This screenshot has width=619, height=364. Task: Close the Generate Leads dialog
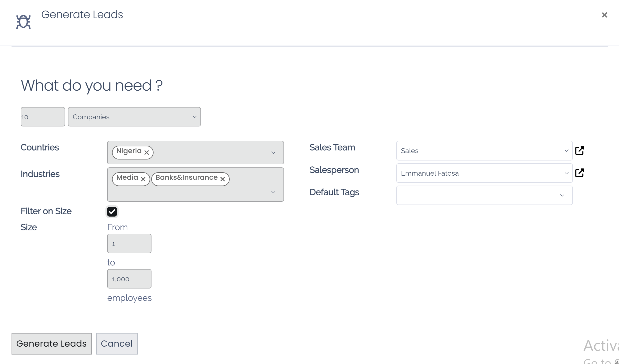(604, 15)
